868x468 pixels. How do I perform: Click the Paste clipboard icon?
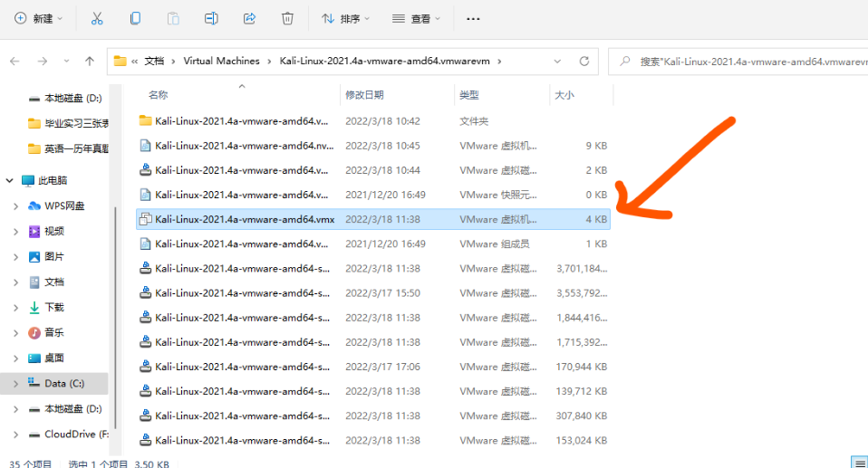[173, 19]
